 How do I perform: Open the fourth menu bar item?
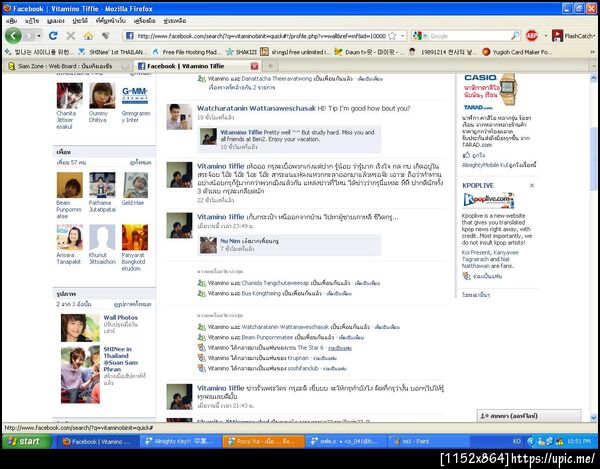pos(80,21)
